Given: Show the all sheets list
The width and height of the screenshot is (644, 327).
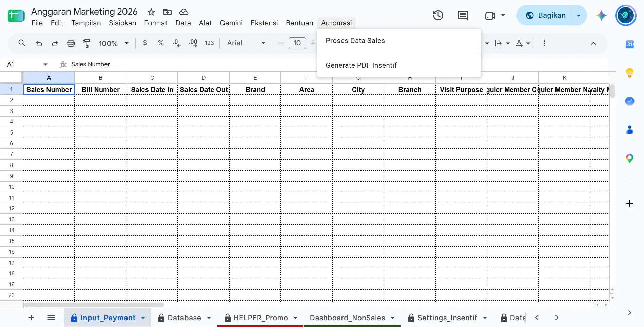Looking at the screenshot, I should (x=51, y=318).
